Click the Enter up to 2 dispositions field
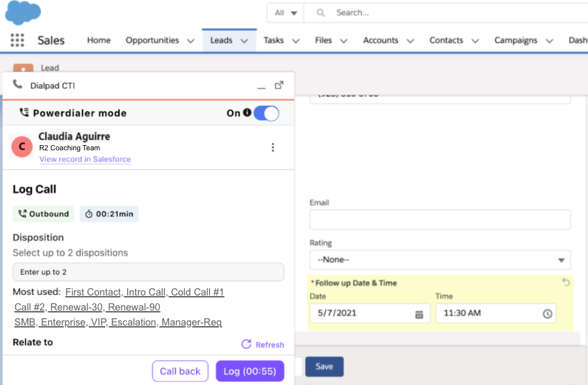 148,272
